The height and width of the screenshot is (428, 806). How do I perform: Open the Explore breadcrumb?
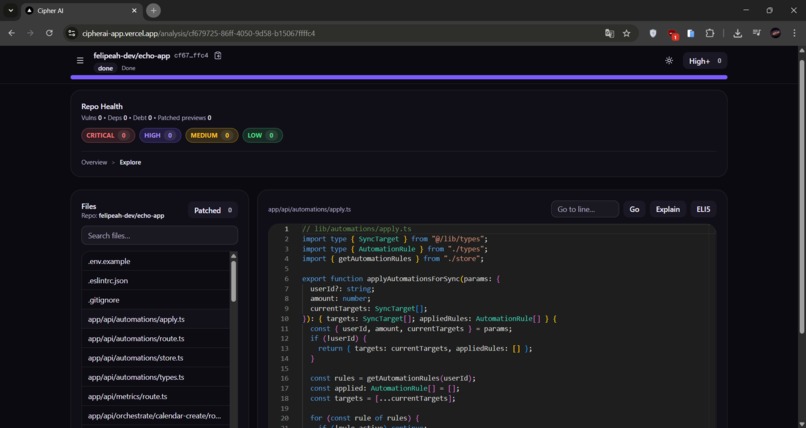pyautogui.click(x=131, y=162)
